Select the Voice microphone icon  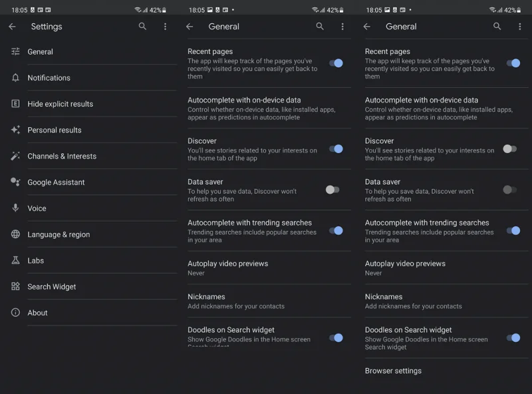[15, 208]
